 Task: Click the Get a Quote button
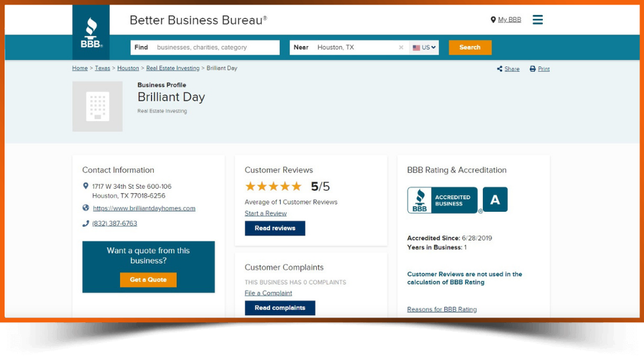(x=149, y=279)
